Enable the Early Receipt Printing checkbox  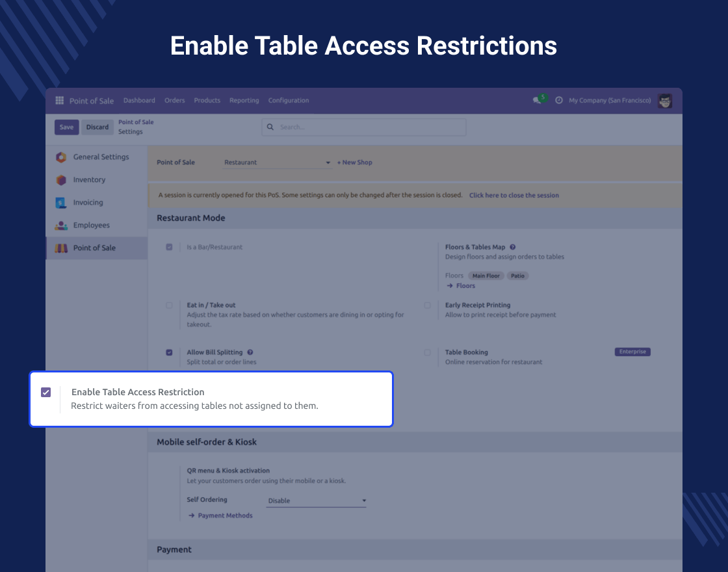(427, 305)
